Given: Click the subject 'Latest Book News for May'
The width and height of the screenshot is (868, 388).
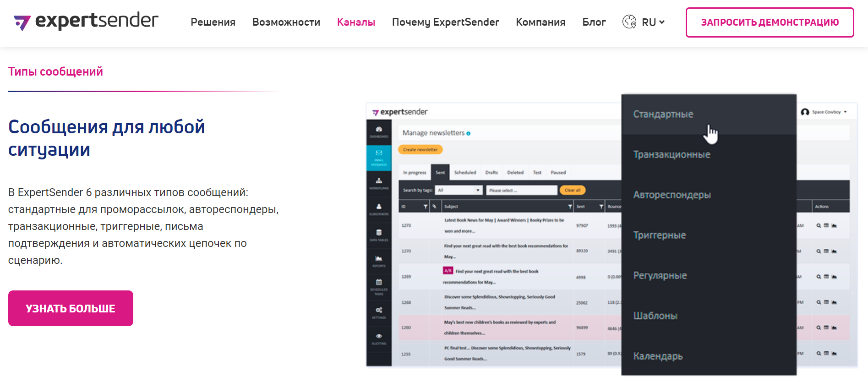Looking at the screenshot, I should click(504, 225).
